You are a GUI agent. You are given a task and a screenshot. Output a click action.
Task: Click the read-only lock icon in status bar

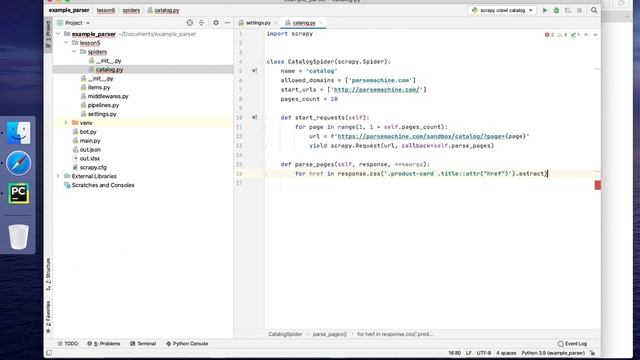(x=593, y=353)
